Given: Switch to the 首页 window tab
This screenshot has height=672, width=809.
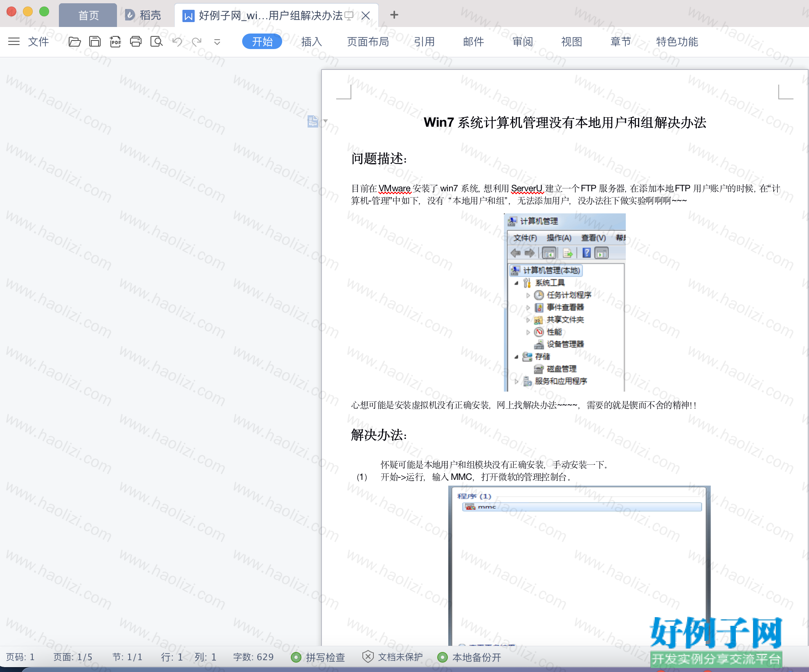Looking at the screenshot, I should (x=88, y=15).
